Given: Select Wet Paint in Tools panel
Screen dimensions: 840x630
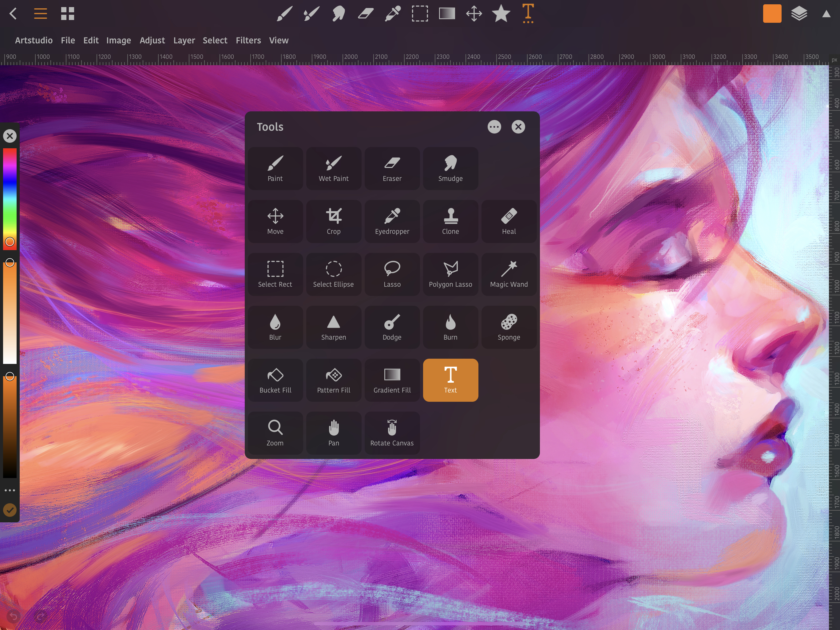Looking at the screenshot, I should [333, 169].
